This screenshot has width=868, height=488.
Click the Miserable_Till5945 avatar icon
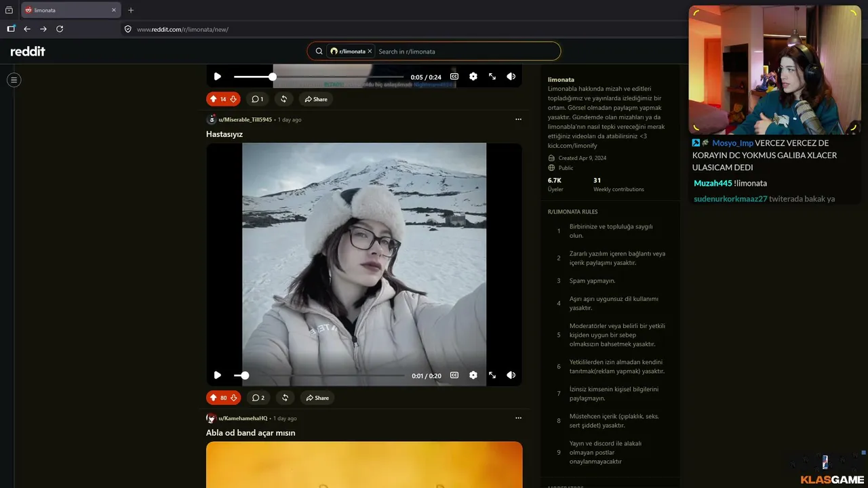[x=212, y=119]
